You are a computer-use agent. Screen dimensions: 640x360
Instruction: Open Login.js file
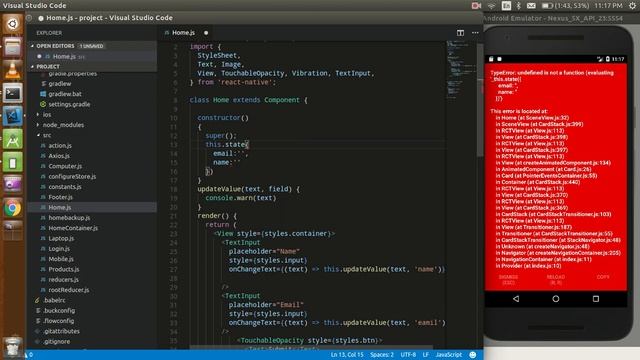tap(59, 249)
